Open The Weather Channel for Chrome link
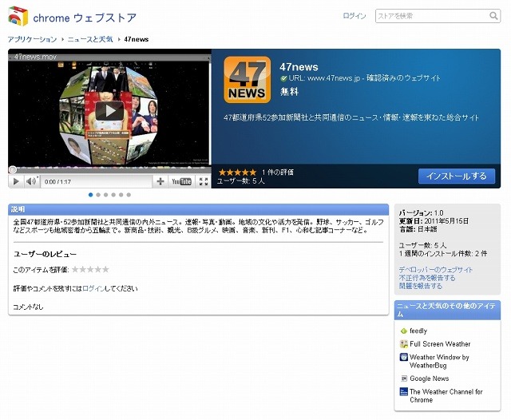511x420 pixels. tap(446, 396)
